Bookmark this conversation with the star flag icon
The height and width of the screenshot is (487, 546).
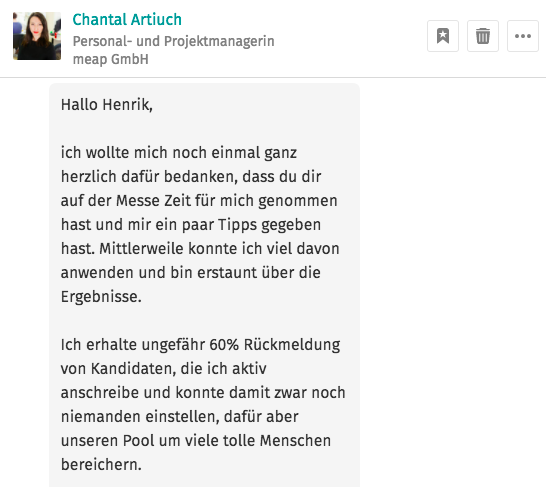click(x=443, y=36)
